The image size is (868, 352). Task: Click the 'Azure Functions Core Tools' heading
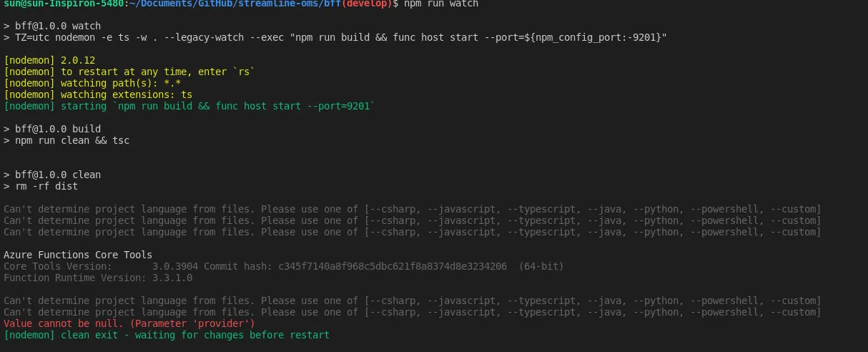(x=78, y=255)
